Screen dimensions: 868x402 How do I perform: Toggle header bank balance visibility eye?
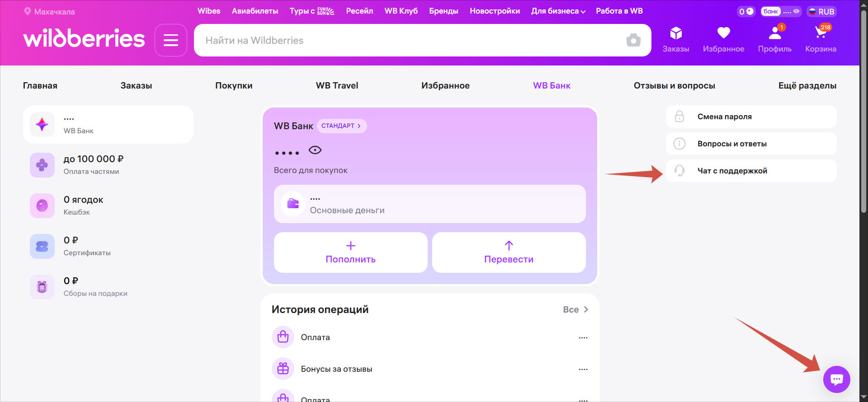tap(796, 11)
